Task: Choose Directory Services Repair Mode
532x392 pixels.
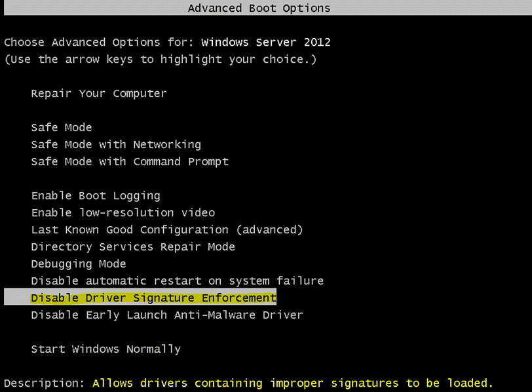Action: click(132, 247)
